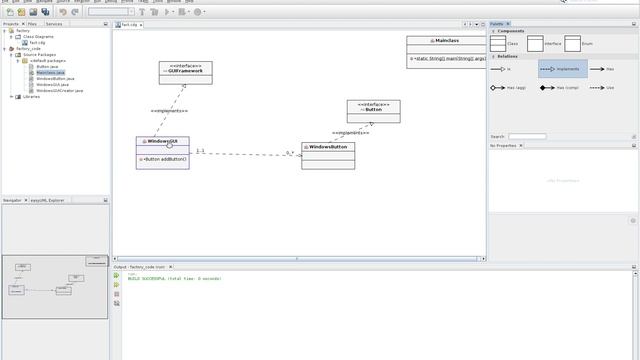
Task: Select fact.cdg under Class Diagrams
Action: point(37,43)
